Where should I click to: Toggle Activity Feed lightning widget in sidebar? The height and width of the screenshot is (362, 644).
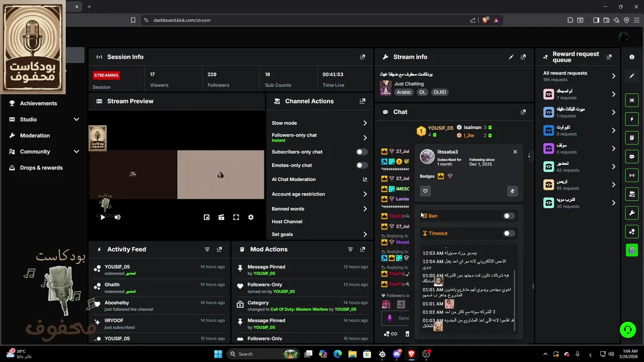point(632,119)
